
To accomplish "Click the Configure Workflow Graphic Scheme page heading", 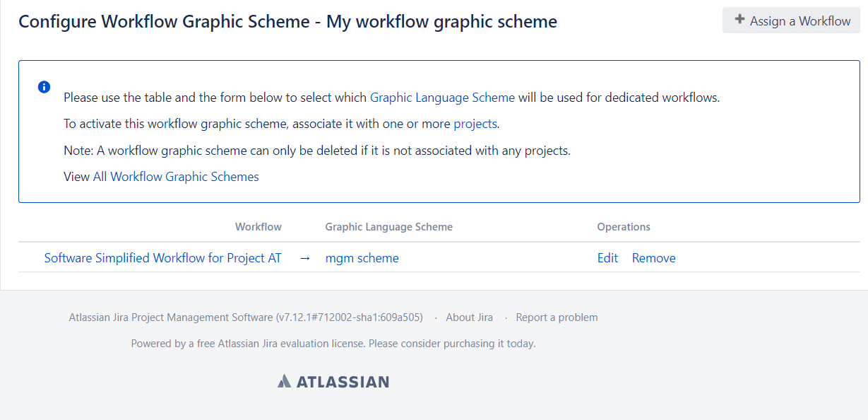I will pos(287,22).
